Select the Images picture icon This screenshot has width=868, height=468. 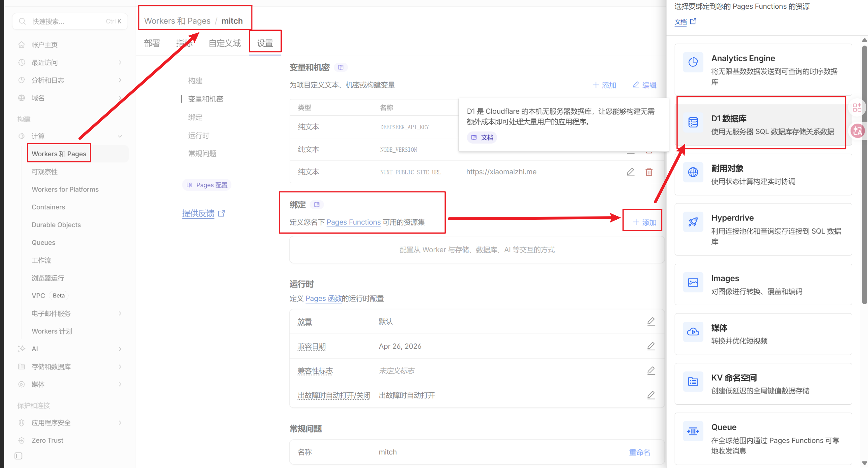(693, 282)
